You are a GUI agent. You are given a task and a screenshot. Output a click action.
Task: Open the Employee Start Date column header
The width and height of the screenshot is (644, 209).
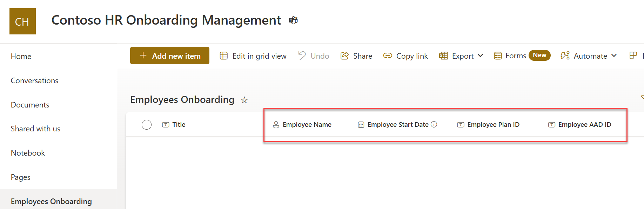coord(398,125)
